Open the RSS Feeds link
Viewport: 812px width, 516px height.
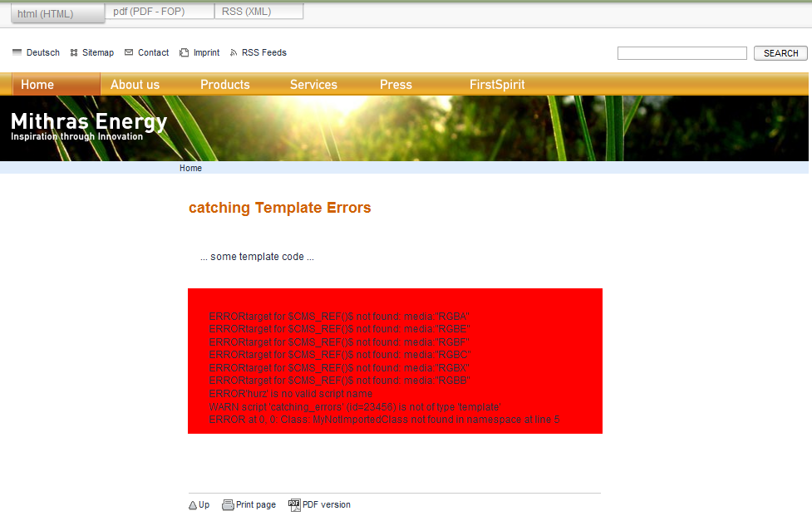click(264, 52)
